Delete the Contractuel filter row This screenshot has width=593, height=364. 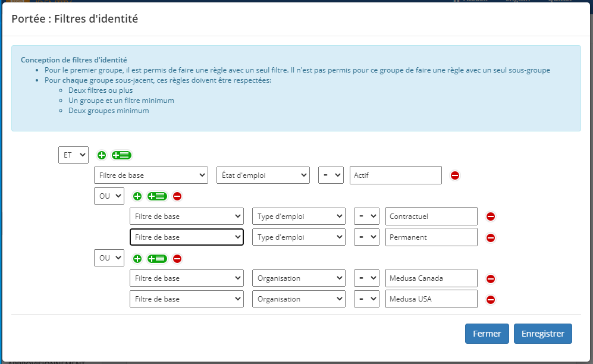(x=491, y=217)
